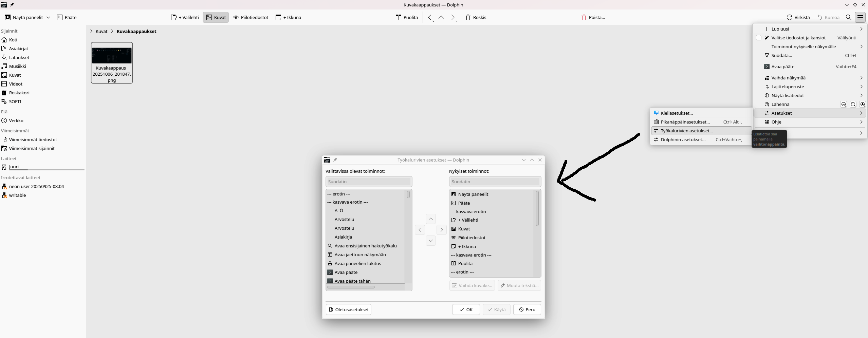868x338 pixels.
Task: Toggle the Kuvat preview button
Action: pyautogui.click(x=216, y=17)
